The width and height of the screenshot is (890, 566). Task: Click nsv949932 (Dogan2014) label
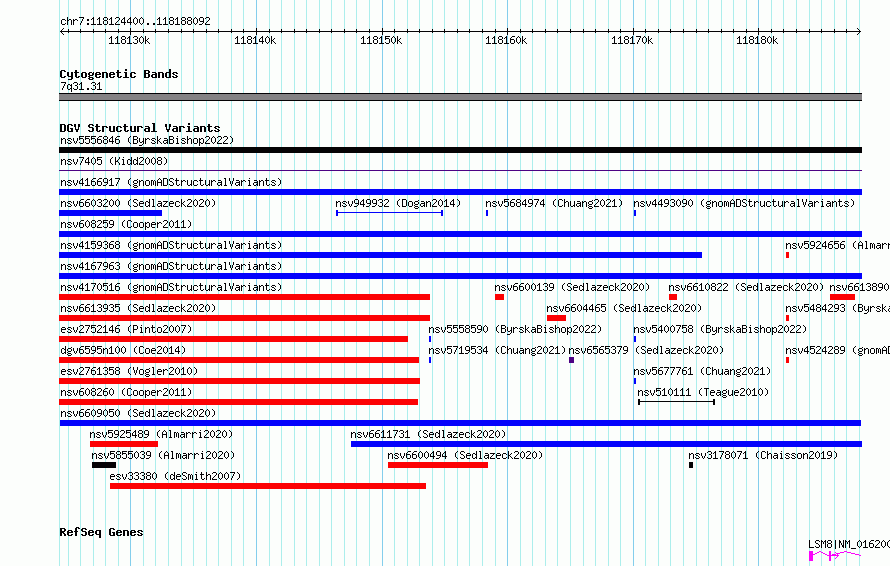398,203
